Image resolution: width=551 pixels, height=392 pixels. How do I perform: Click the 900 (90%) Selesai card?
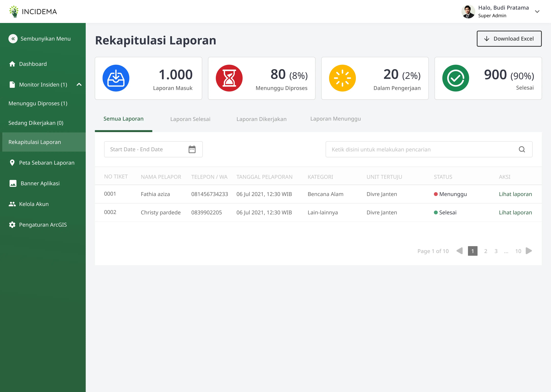coord(488,78)
